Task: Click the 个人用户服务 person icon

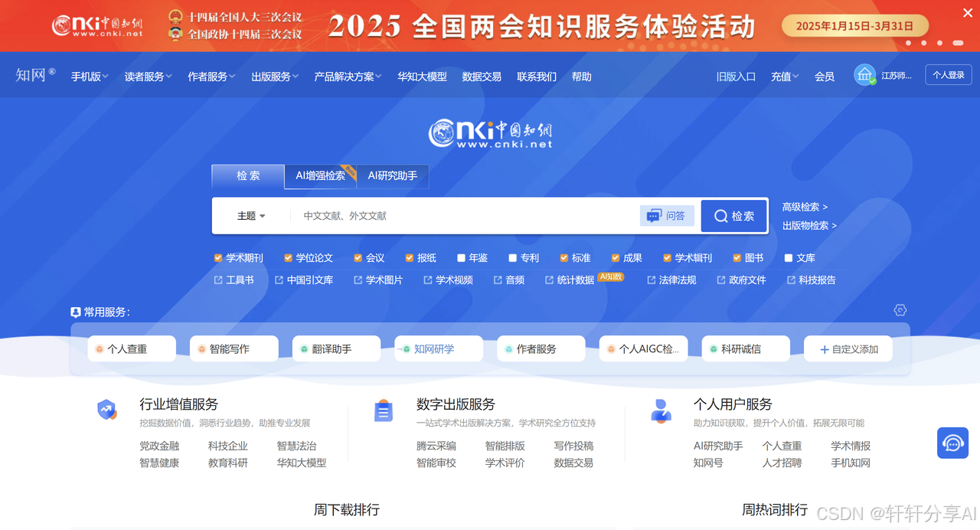Action: (661, 411)
